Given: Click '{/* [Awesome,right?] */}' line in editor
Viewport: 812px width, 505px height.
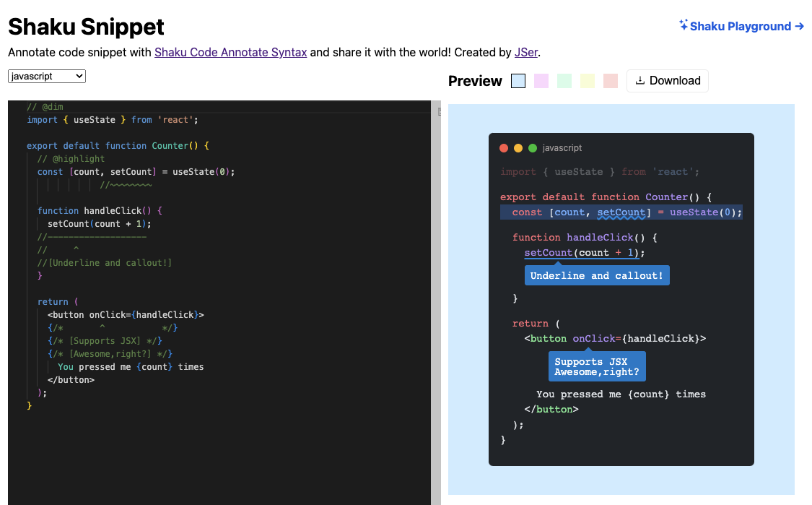Looking at the screenshot, I should pos(110,353).
